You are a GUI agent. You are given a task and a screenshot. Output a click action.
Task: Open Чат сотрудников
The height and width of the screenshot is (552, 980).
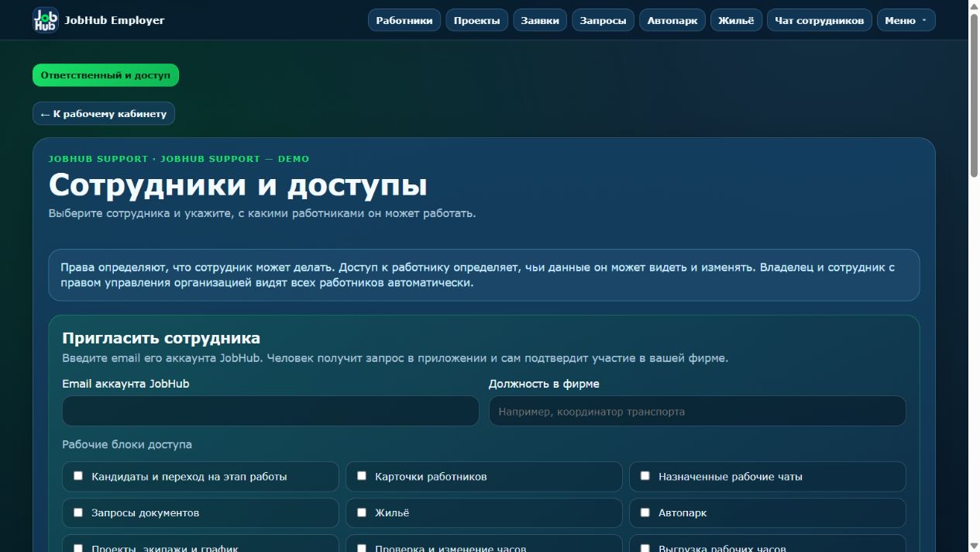click(820, 20)
